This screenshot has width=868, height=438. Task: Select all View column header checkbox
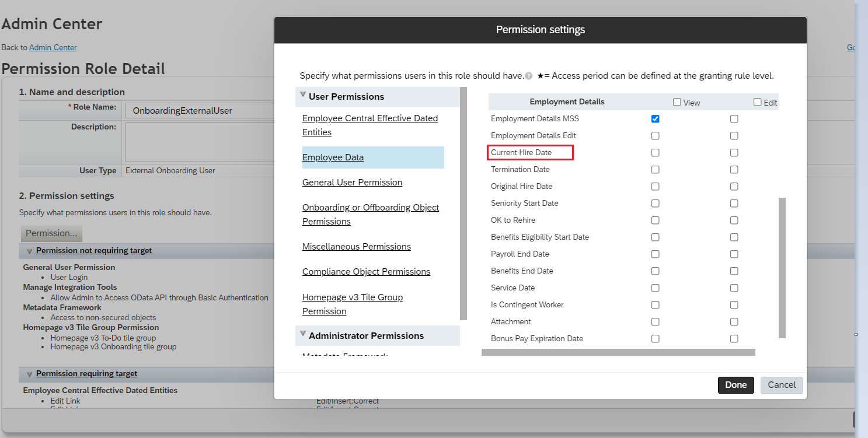tap(677, 102)
